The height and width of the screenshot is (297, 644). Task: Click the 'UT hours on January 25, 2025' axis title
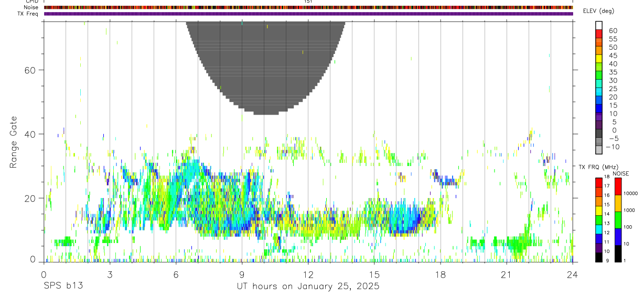[308, 287]
